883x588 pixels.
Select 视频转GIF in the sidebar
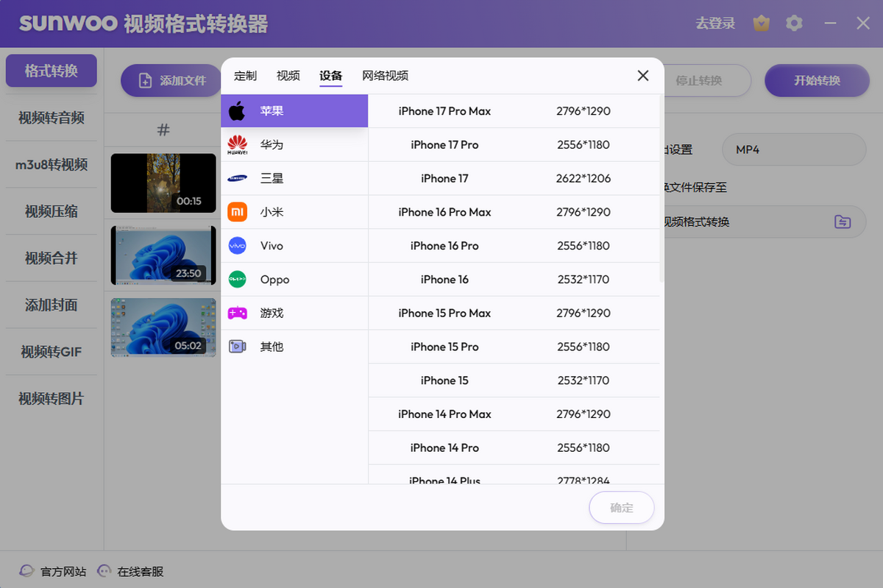[51, 352]
